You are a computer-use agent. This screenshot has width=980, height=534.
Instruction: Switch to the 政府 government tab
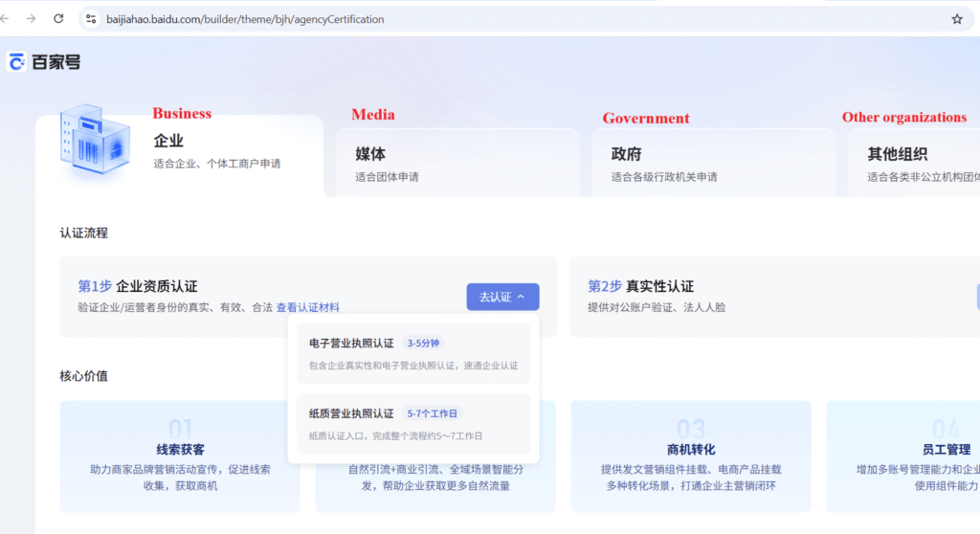(714, 163)
